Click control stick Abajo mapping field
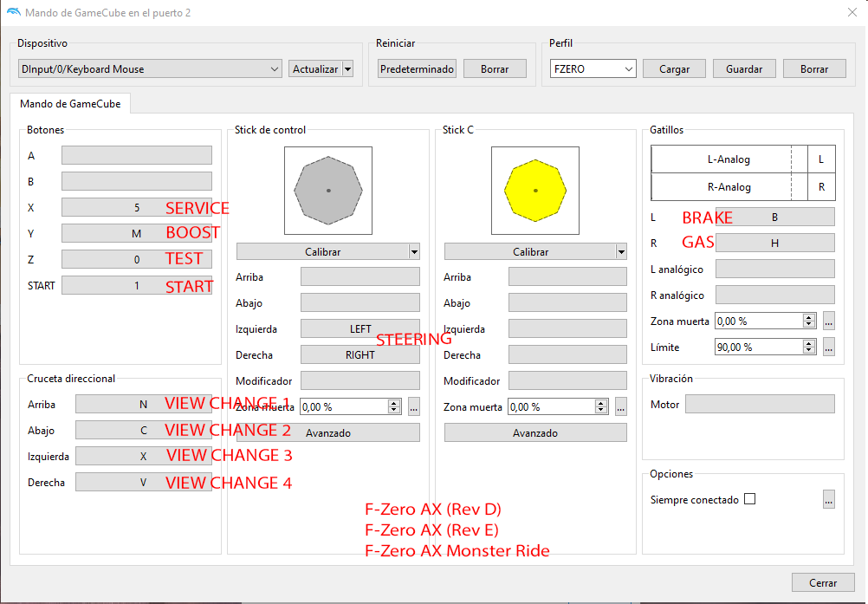 point(360,302)
